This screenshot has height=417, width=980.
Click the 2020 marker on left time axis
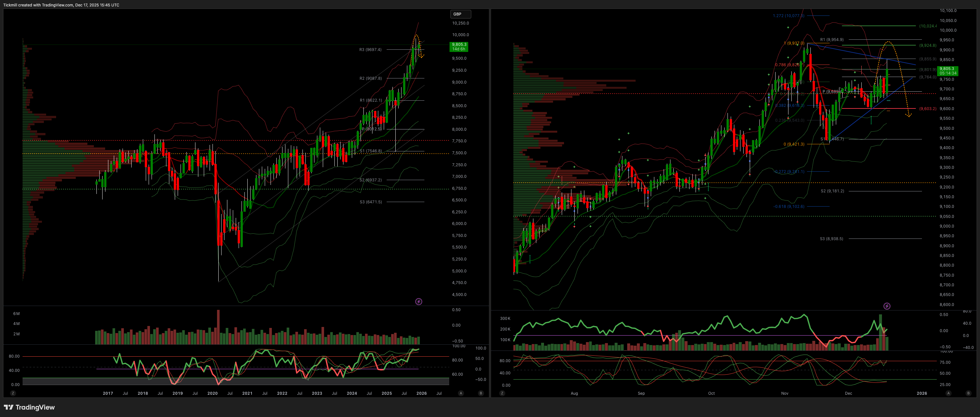(x=212, y=393)
